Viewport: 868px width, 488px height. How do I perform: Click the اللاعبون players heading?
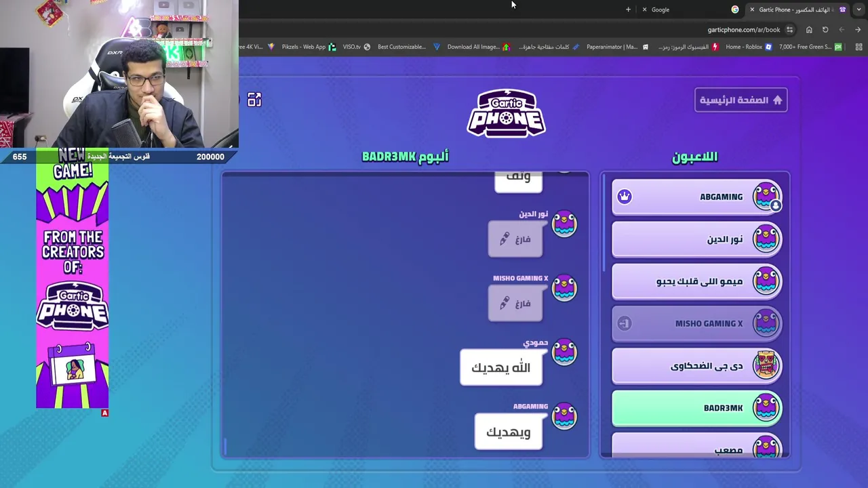coord(694,157)
